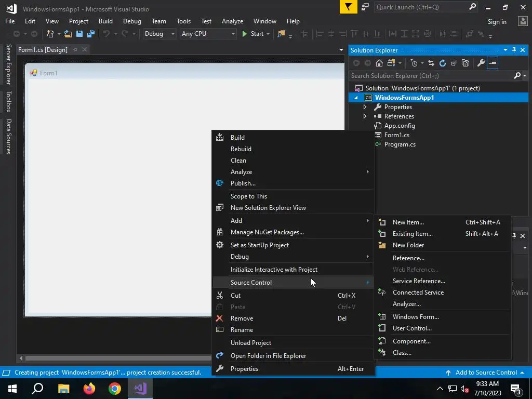This screenshot has width=532, height=399.
Task: Click the designer horizontal scrollbar thumb
Action: tap(118, 358)
